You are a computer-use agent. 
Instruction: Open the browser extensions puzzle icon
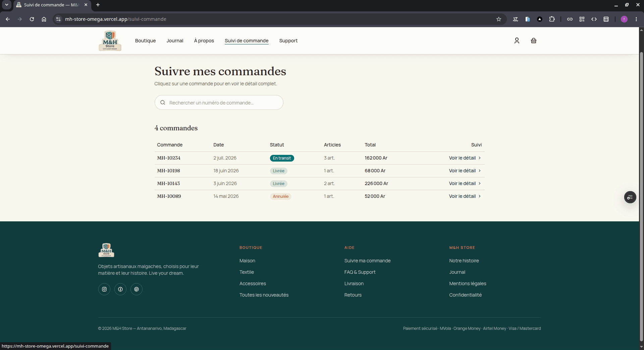tap(552, 19)
